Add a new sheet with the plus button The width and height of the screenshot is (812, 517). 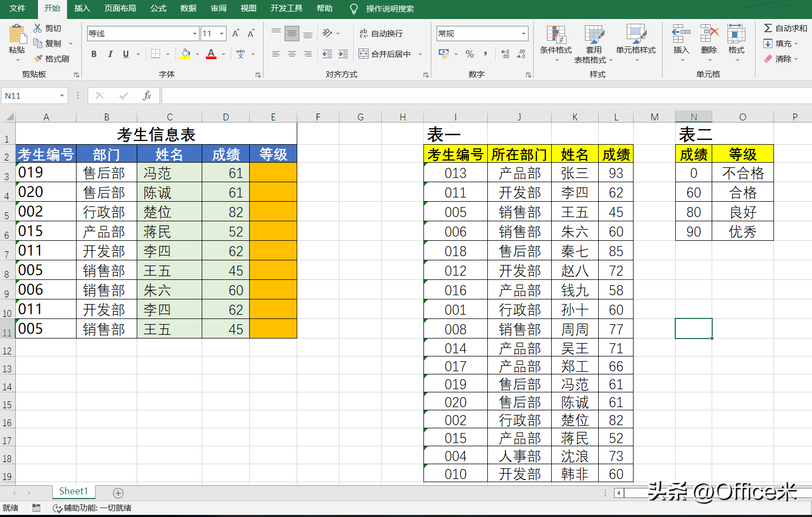118,493
